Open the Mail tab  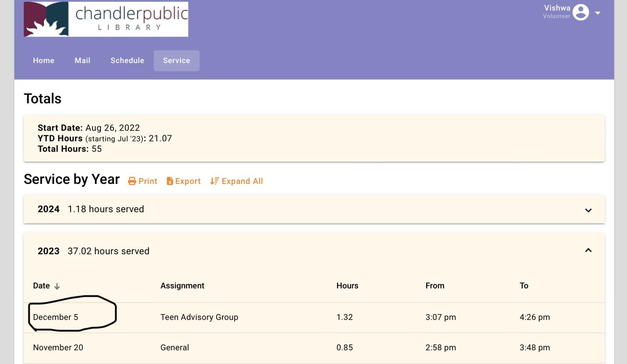pyautogui.click(x=82, y=61)
